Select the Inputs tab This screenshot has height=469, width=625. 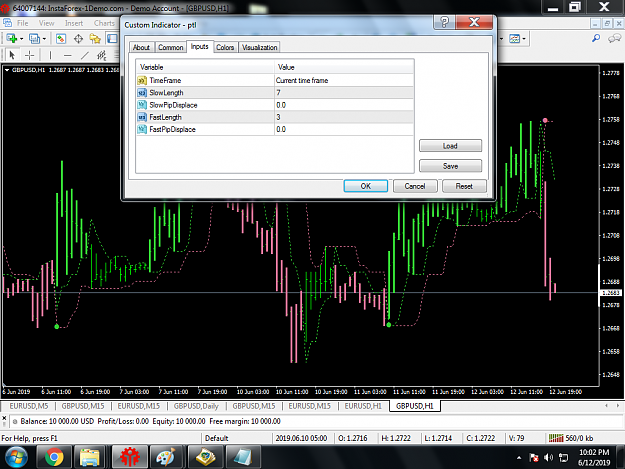pyautogui.click(x=199, y=47)
